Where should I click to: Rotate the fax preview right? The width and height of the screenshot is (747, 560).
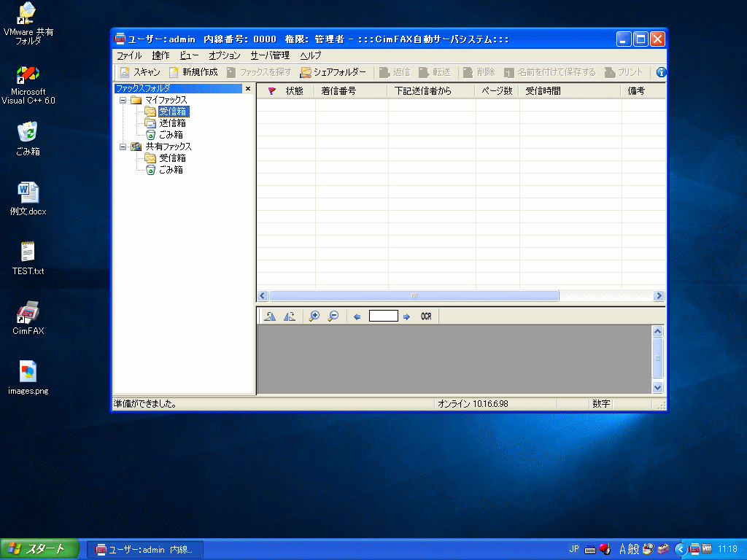click(289, 316)
